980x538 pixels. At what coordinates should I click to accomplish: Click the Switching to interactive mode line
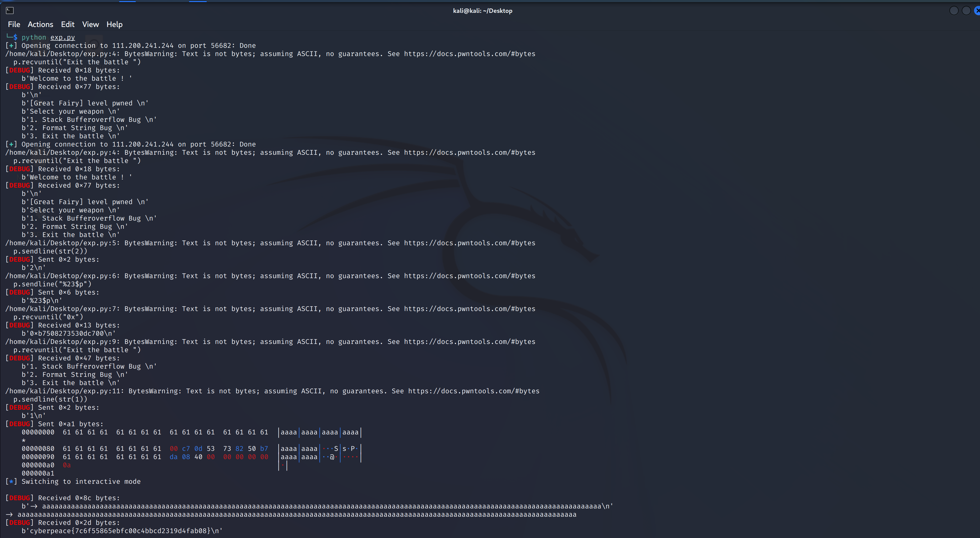pos(81,481)
